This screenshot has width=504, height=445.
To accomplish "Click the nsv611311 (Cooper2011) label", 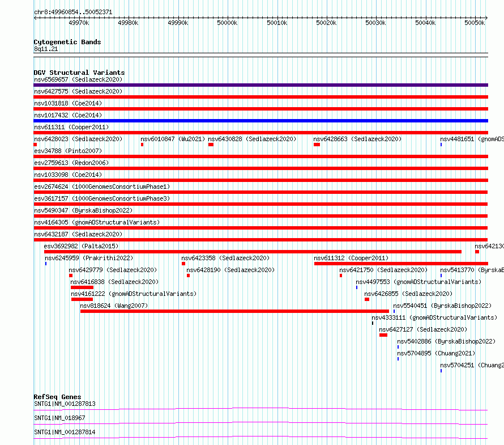I will pos(71,127).
